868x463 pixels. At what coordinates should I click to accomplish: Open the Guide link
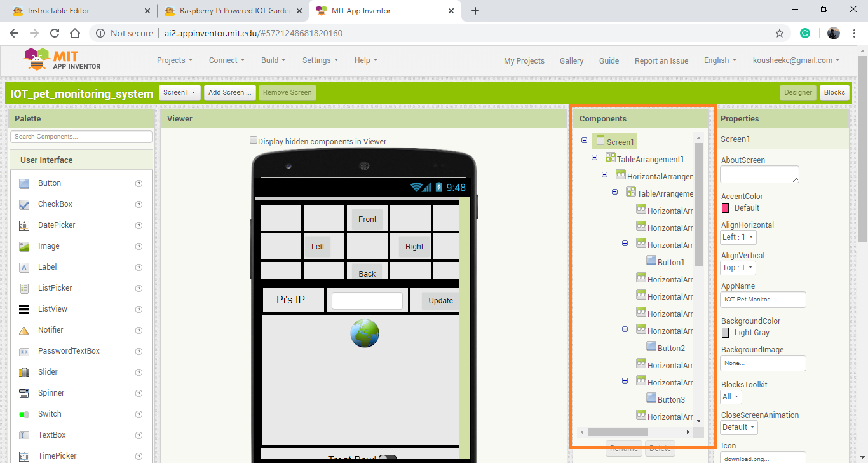pos(609,61)
